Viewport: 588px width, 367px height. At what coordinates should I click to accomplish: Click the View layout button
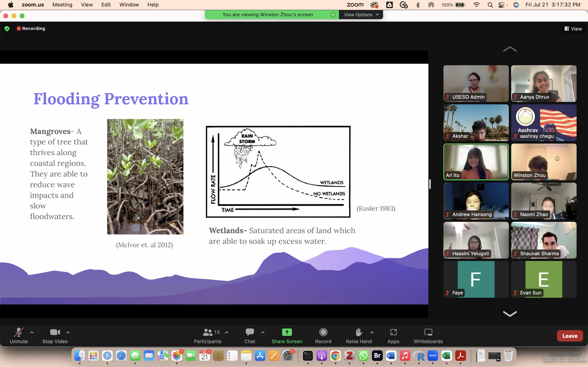tap(573, 29)
